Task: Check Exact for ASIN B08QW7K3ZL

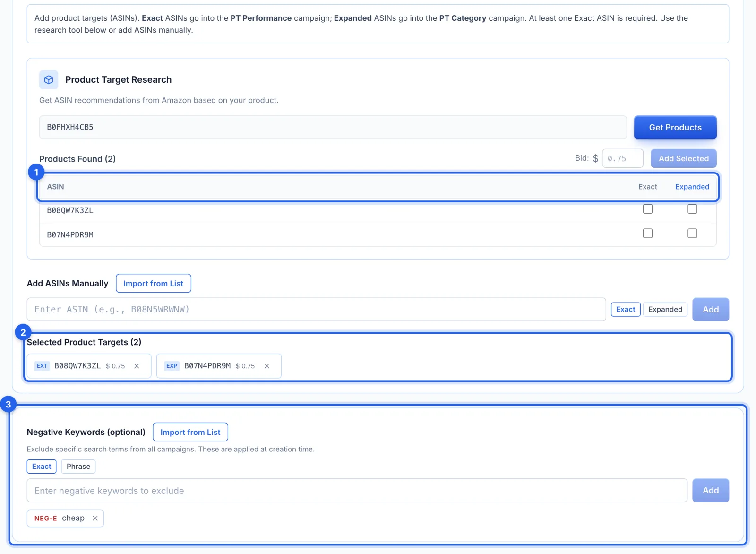Action: pyautogui.click(x=648, y=209)
